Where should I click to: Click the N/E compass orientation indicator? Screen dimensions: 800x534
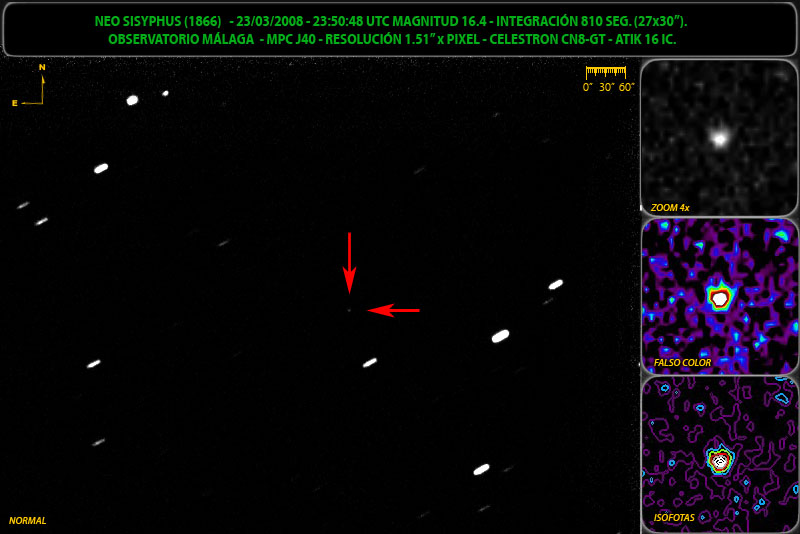pos(30,85)
